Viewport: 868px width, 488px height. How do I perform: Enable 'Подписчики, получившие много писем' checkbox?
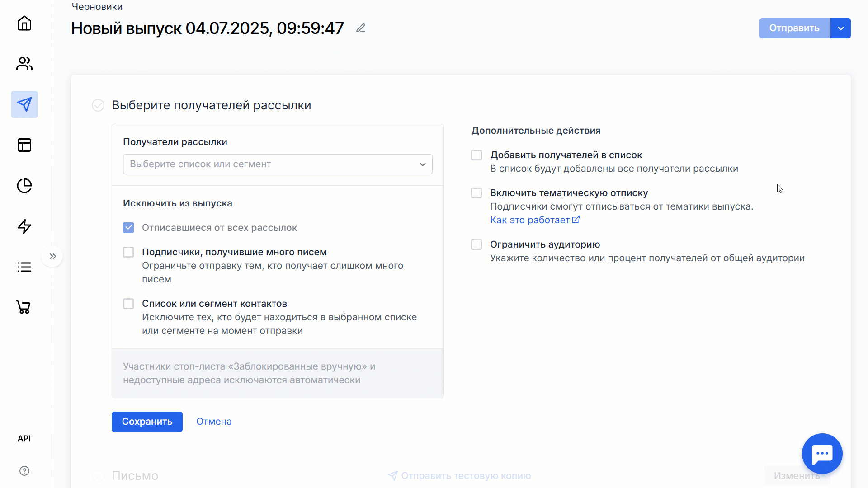click(x=128, y=252)
